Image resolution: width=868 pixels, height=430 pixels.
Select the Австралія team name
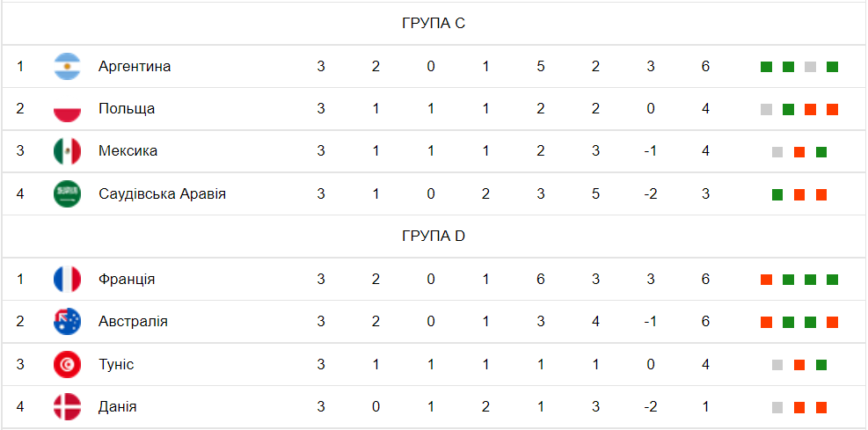click(133, 322)
